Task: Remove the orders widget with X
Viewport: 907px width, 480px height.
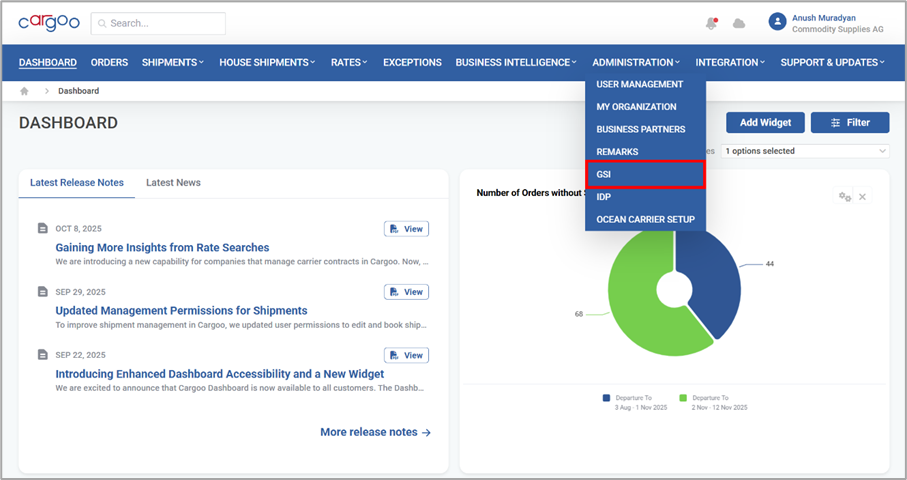Action: click(862, 197)
